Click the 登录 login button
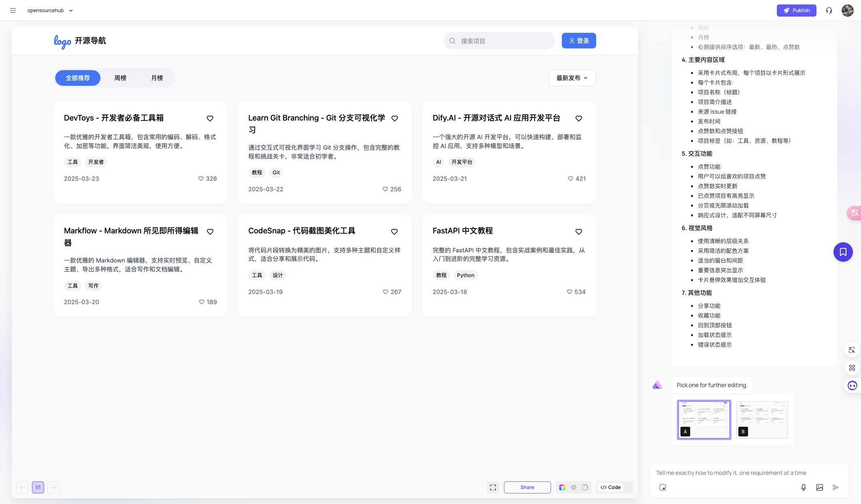The image size is (861, 504). 579,41
